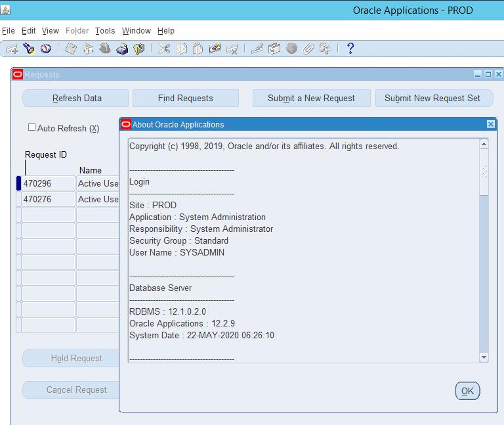This screenshot has width=504, height=425.
Task: Click the Request ID column label
Action: [x=46, y=155]
